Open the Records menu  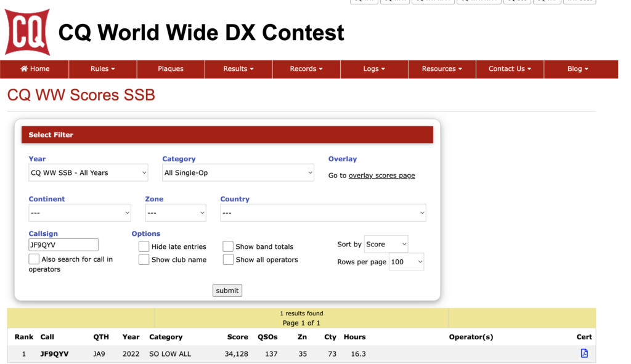(306, 69)
